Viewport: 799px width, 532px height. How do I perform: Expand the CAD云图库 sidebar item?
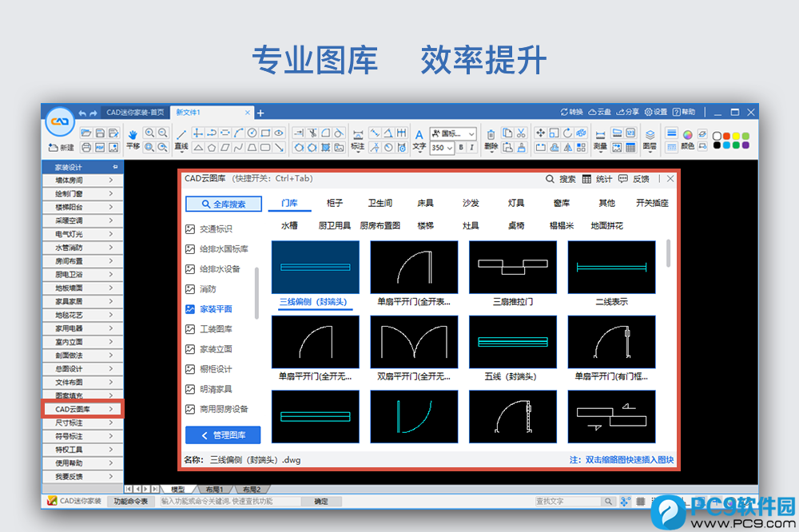coord(82,409)
